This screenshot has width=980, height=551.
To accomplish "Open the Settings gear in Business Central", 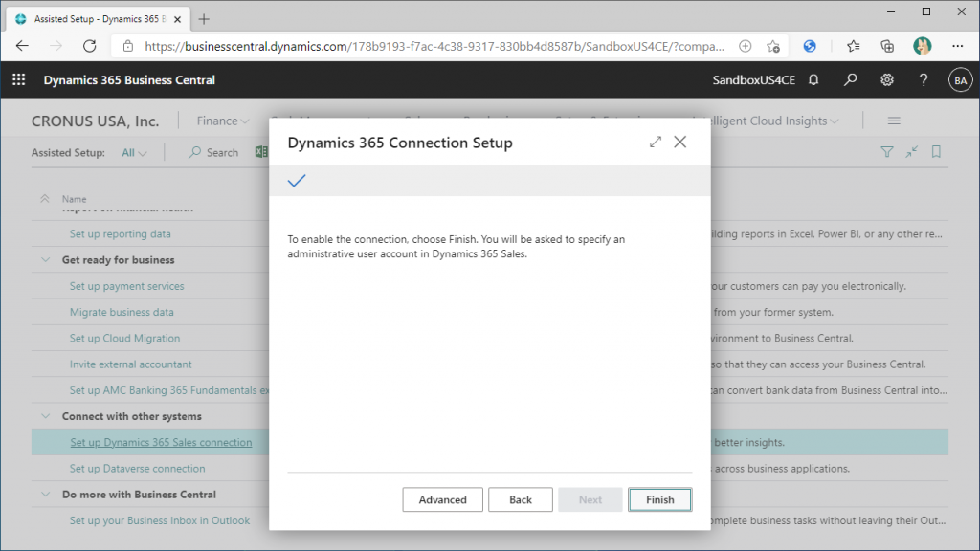I will [x=887, y=80].
